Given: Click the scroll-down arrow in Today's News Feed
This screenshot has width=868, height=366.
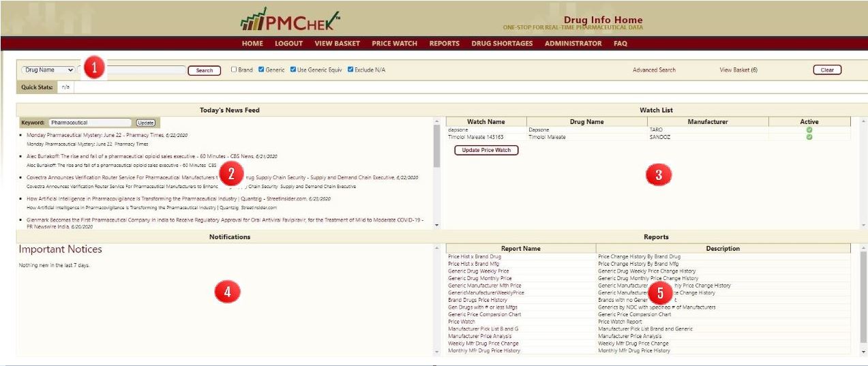Looking at the screenshot, I should pos(436,225).
